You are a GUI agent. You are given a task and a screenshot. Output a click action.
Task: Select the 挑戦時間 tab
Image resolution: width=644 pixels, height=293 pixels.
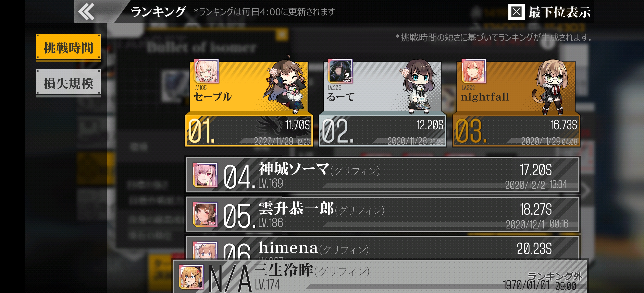click(68, 48)
